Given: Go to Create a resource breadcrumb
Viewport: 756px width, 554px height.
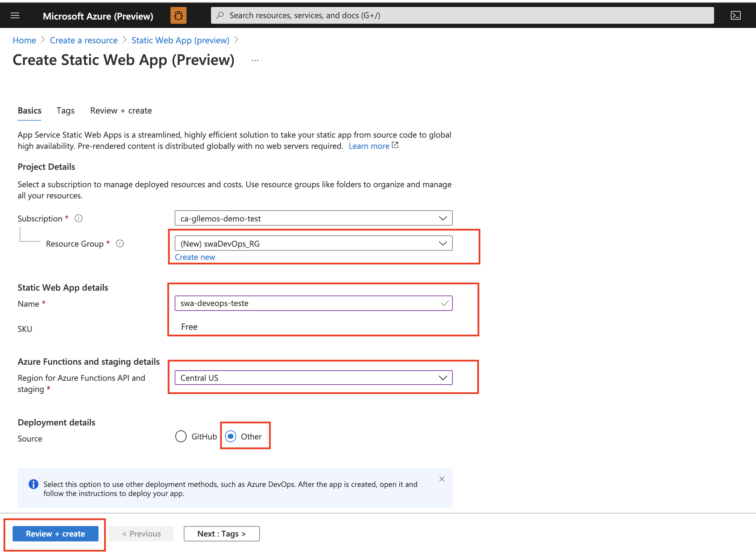Looking at the screenshot, I should [x=84, y=41].
